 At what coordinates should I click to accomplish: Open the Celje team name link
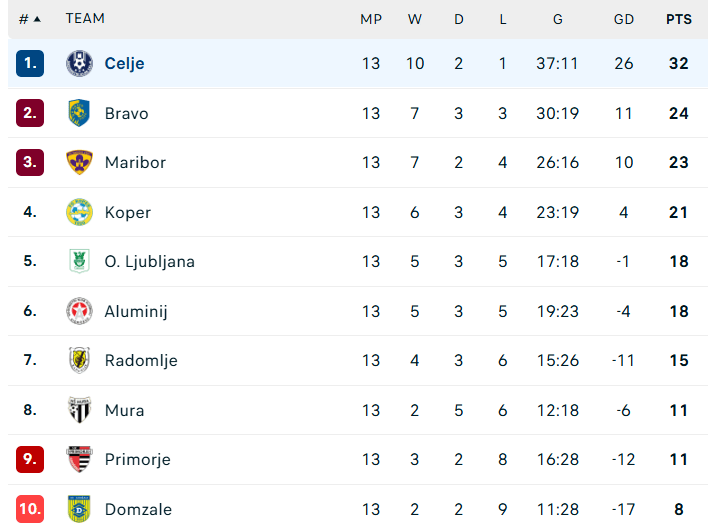click(124, 63)
